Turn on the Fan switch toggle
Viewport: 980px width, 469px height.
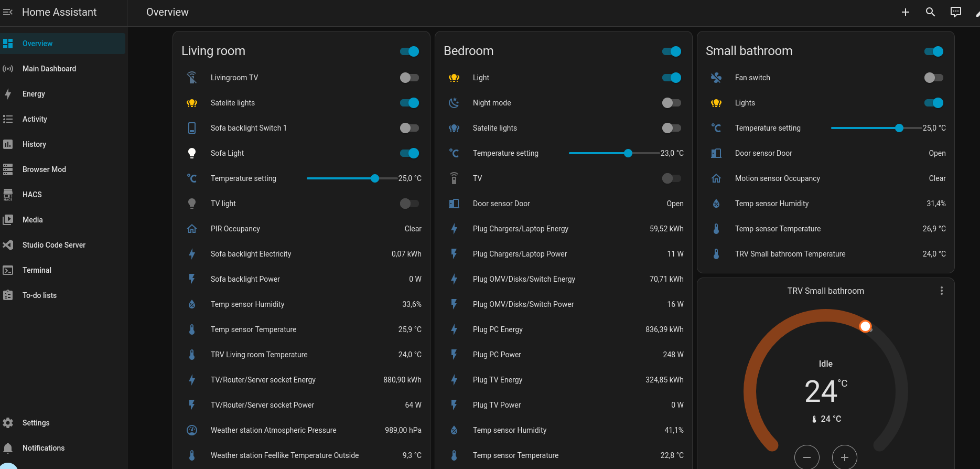tap(933, 78)
